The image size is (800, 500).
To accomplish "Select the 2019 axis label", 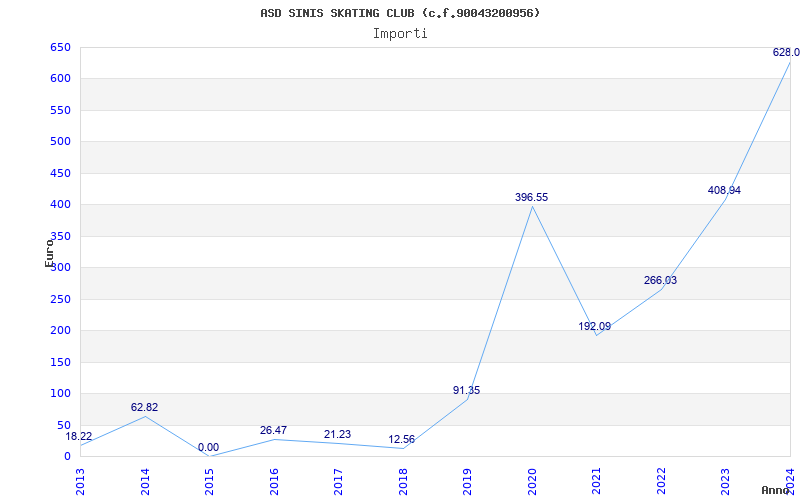I will (x=467, y=482).
